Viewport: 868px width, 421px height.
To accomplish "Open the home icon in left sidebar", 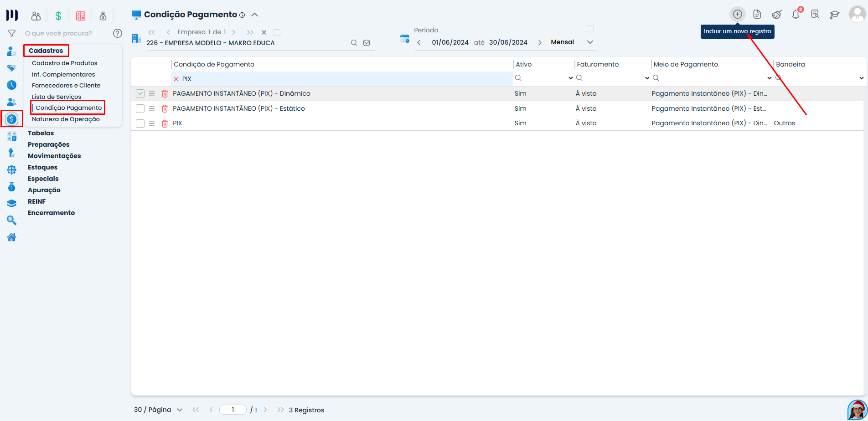I will click(x=12, y=237).
